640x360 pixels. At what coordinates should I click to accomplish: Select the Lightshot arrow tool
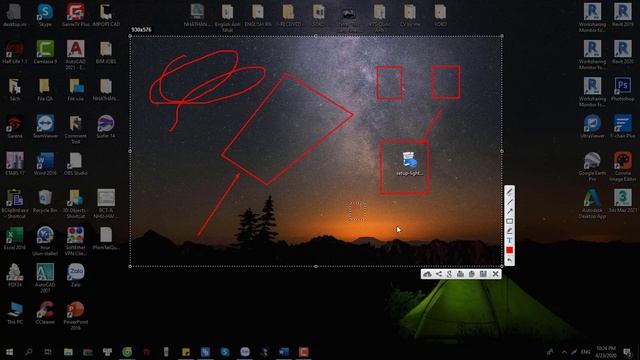click(x=509, y=211)
